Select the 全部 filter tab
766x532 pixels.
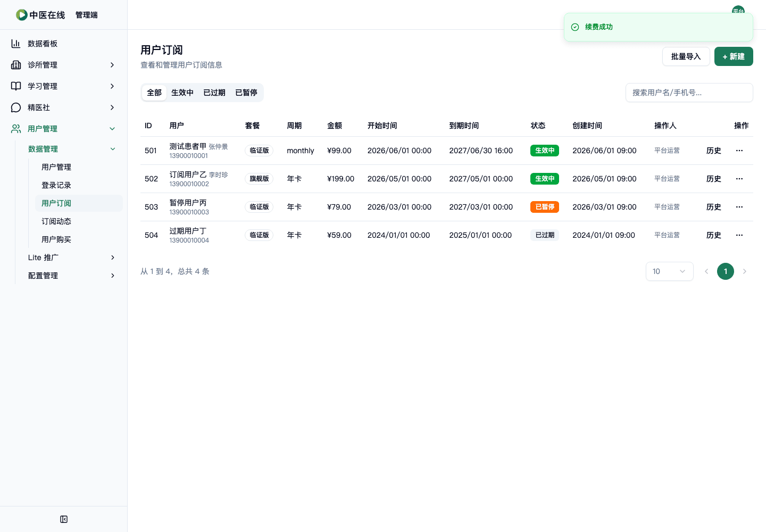154,93
